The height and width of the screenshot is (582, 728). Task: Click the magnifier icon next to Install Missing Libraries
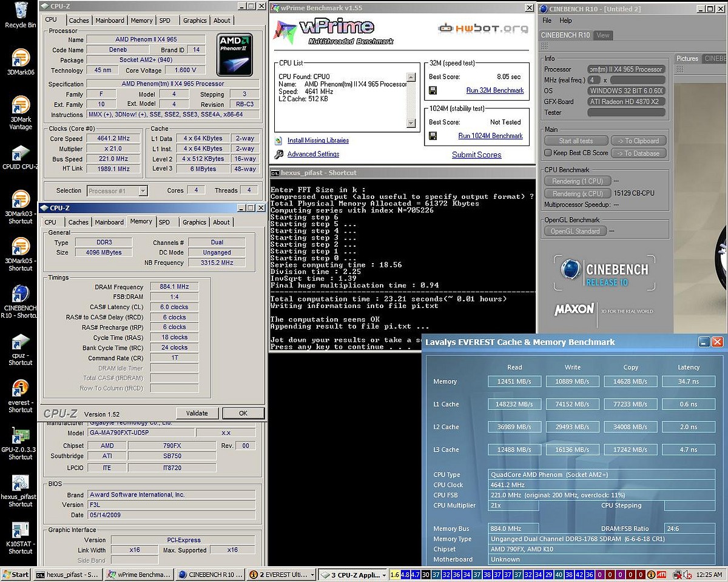pyautogui.click(x=279, y=140)
